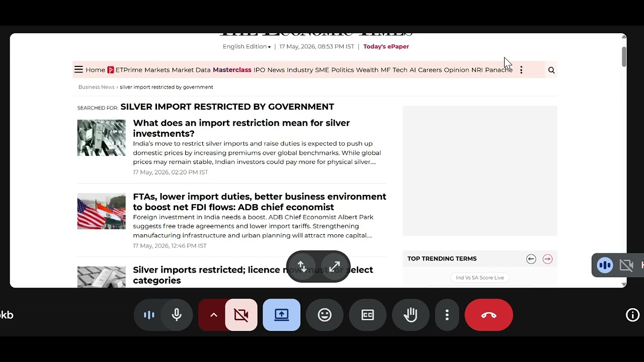
Task: Click the searched-for silver import heading
Action: click(227, 107)
